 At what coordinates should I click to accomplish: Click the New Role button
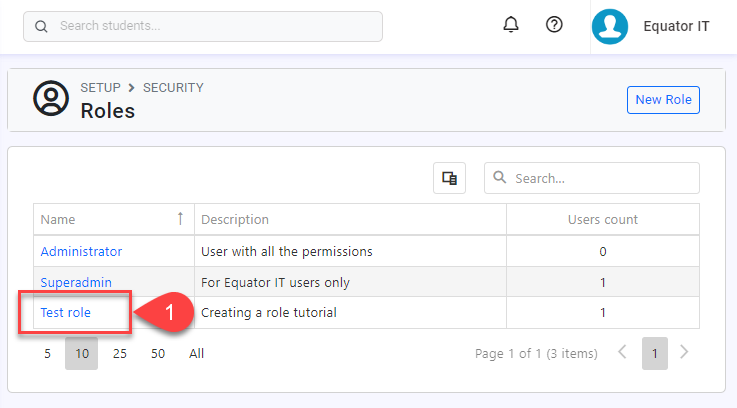click(663, 99)
